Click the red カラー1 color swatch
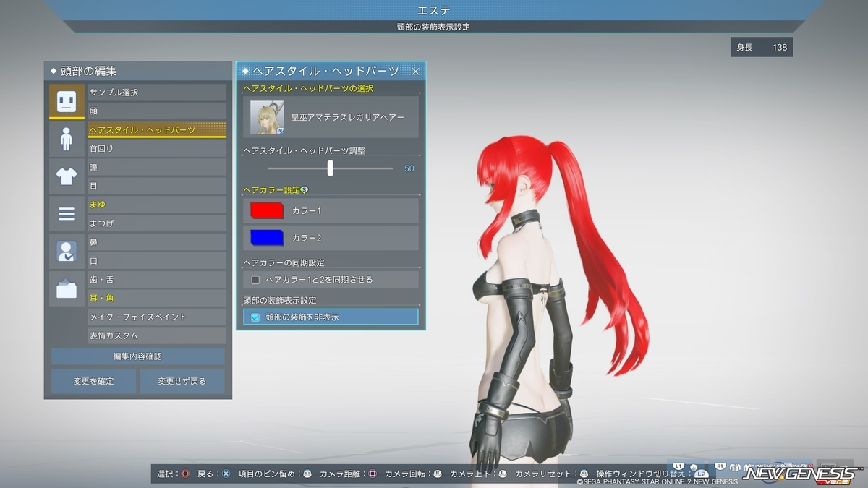This screenshot has width=868, height=488. [x=266, y=211]
